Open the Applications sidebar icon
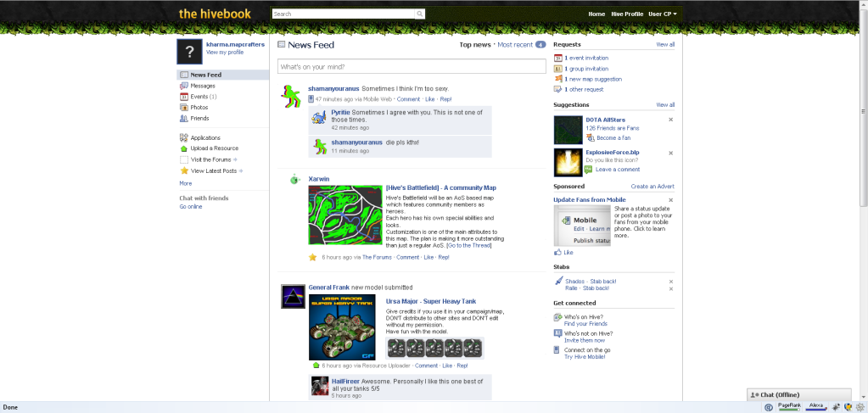The image size is (868, 413). tap(184, 137)
